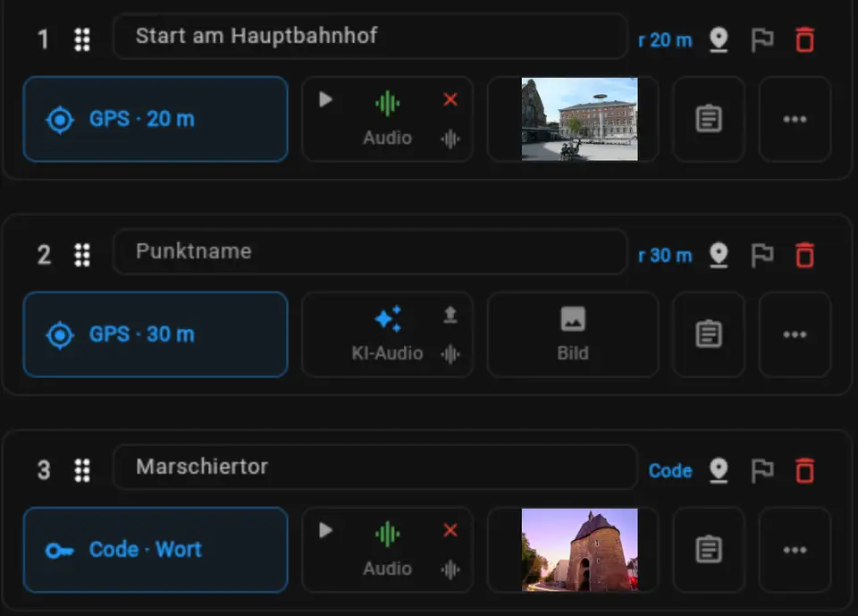The image size is (858, 616).
Task: Open the Hauptbahnhof image thumbnail
Action: 579,119
